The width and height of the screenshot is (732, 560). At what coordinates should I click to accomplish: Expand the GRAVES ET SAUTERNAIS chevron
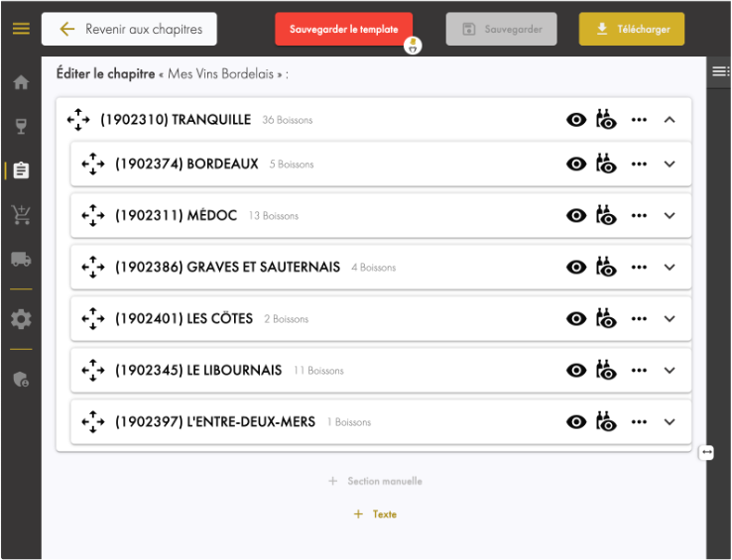pos(670,268)
